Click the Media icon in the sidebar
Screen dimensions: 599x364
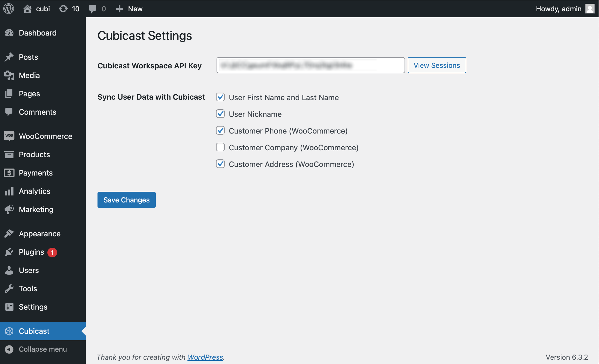click(9, 75)
